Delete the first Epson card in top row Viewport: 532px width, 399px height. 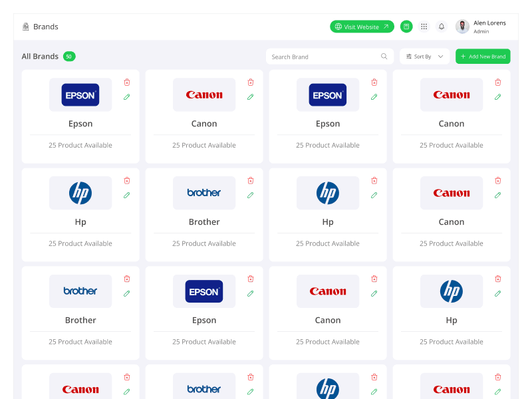point(127,82)
